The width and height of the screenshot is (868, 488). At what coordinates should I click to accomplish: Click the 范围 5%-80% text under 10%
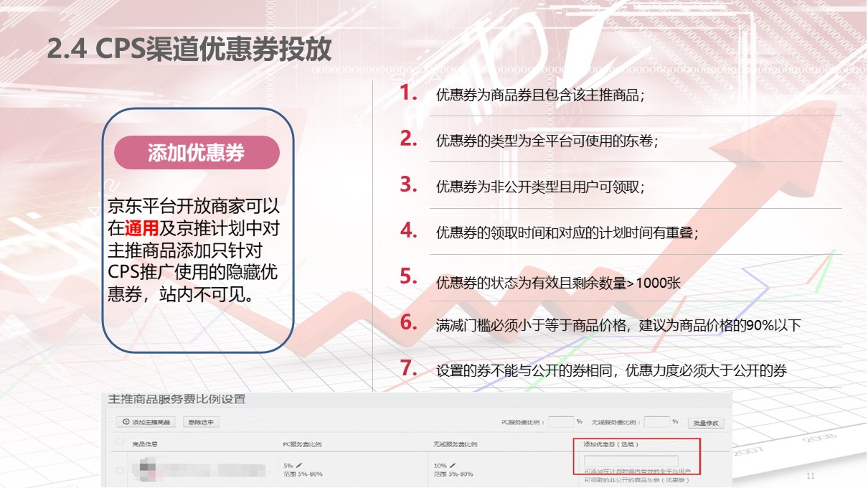coord(453,474)
